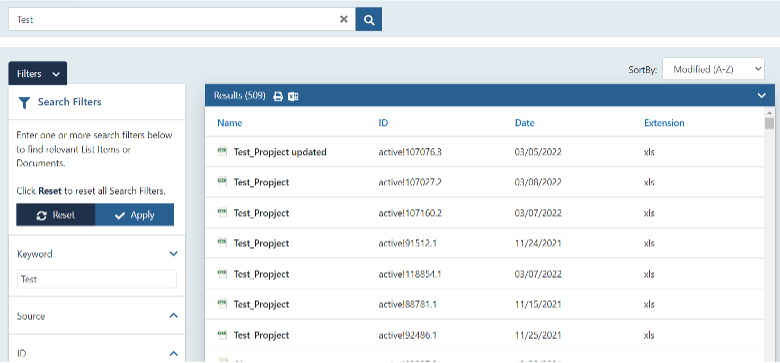Click file icon in row active!107027.2
Image resolution: width=780 pixels, height=363 pixels.
[x=222, y=182]
